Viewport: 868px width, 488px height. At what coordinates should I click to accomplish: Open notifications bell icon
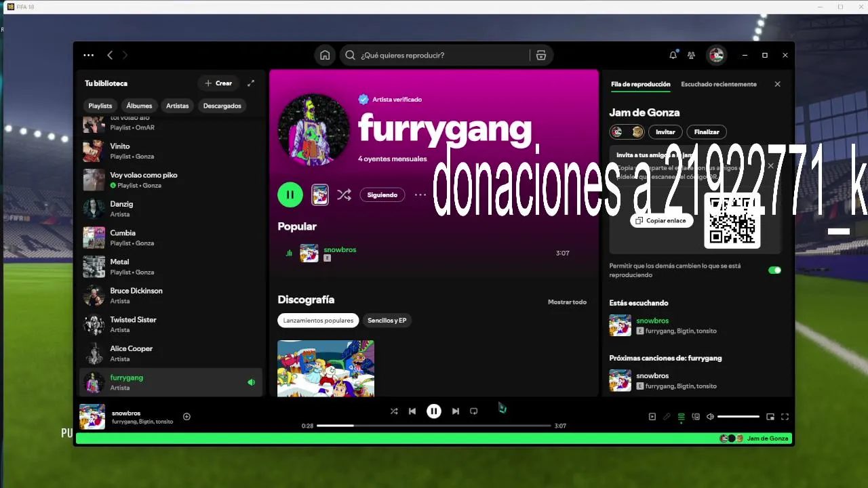click(673, 56)
